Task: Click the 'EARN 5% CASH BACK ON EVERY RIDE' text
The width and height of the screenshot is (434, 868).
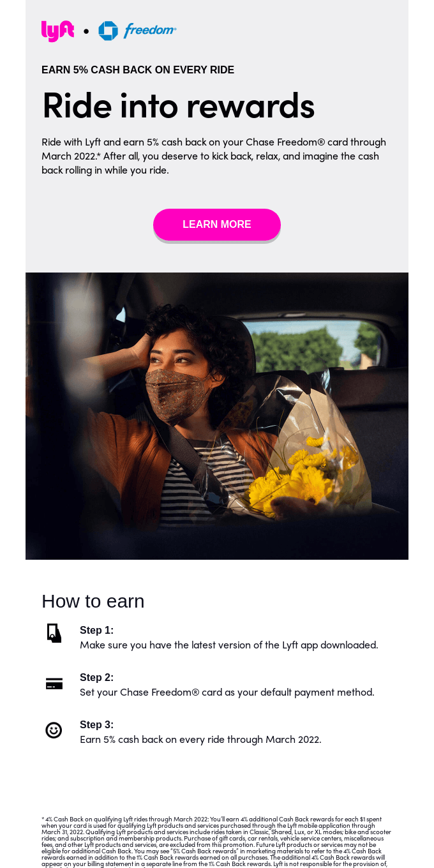Action: coord(138,70)
